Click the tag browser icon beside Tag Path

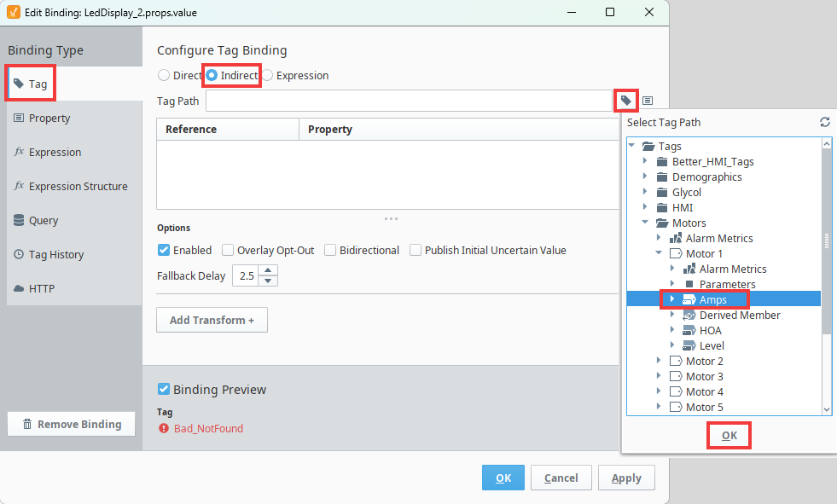click(625, 101)
